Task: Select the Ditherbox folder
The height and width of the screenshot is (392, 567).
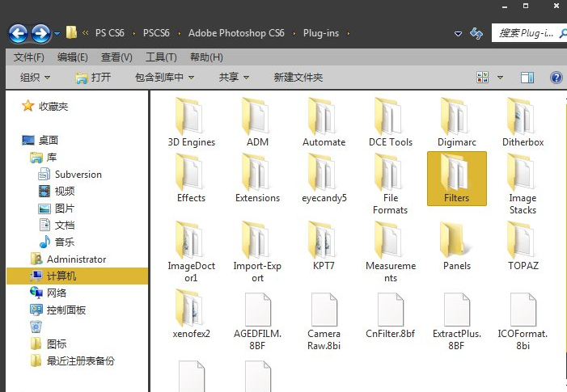Action: point(523,122)
